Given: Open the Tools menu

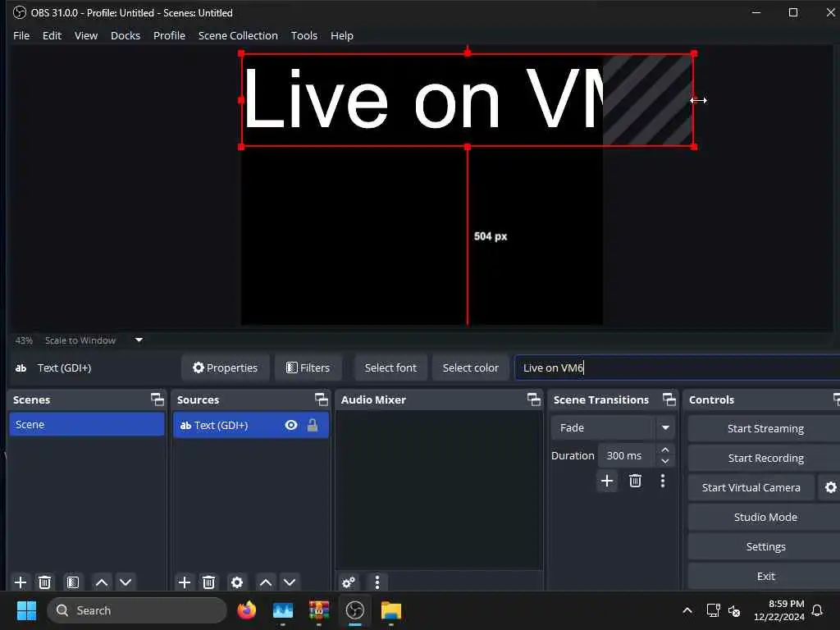Looking at the screenshot, I should [x=304, y=35].
